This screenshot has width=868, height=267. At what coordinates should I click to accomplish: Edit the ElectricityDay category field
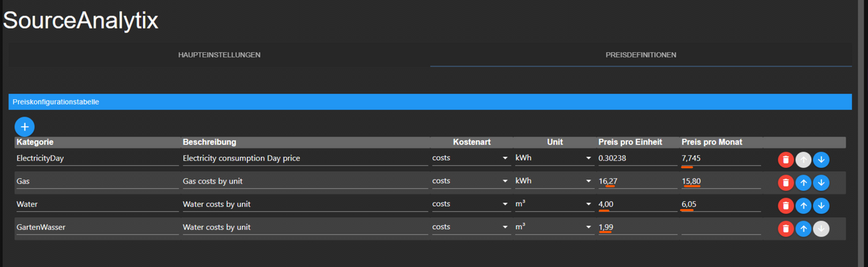point(97,158)
